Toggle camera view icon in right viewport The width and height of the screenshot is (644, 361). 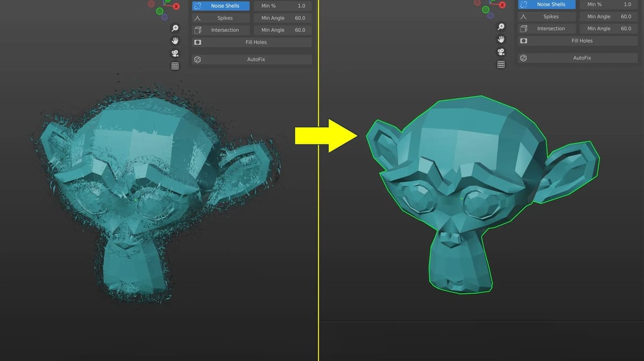501,51
